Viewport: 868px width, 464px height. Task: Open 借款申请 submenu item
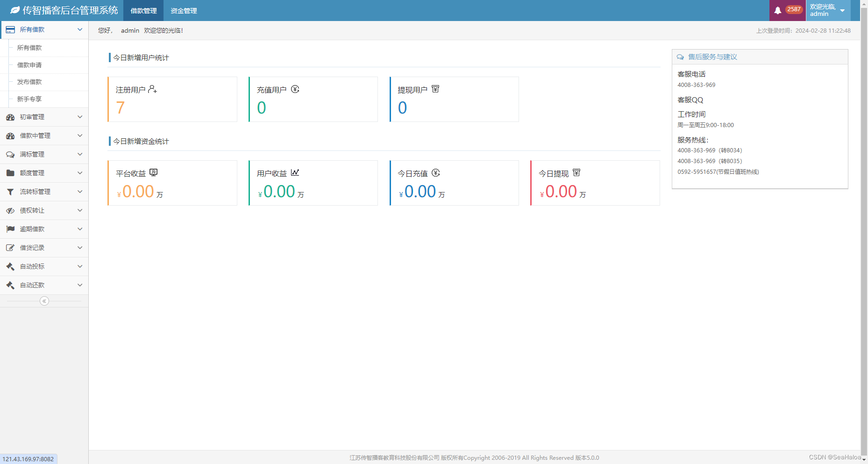[x=44, y=65]
